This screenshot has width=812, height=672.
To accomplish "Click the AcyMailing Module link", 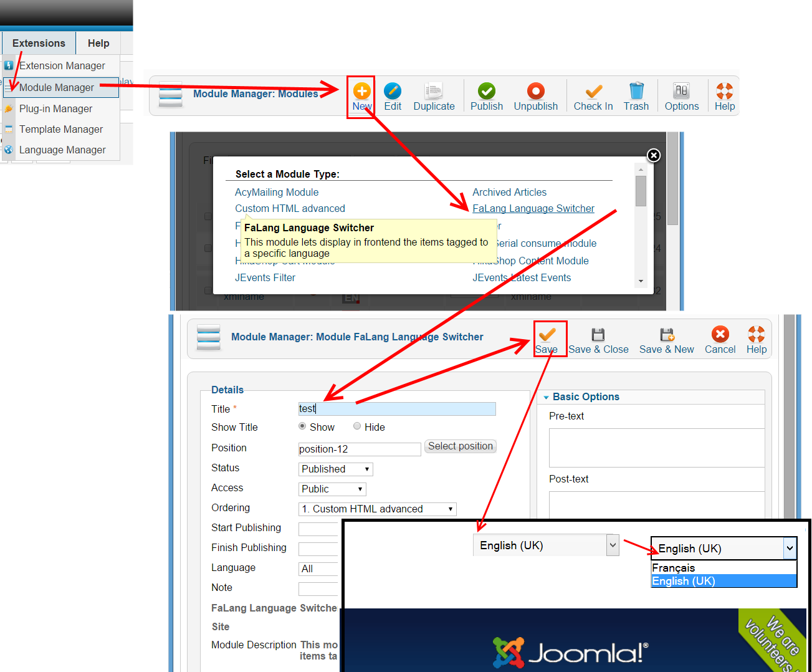I will (x=277, y=192).
